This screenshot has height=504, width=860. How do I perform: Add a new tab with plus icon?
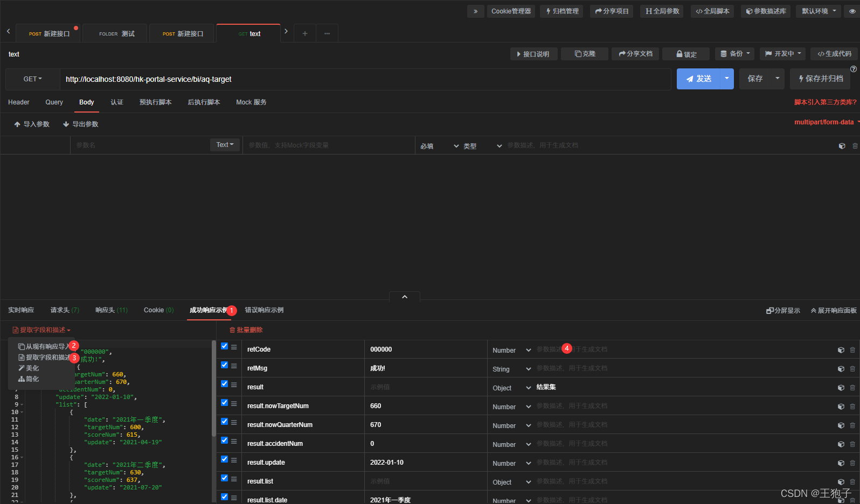(x=304, y=33)
